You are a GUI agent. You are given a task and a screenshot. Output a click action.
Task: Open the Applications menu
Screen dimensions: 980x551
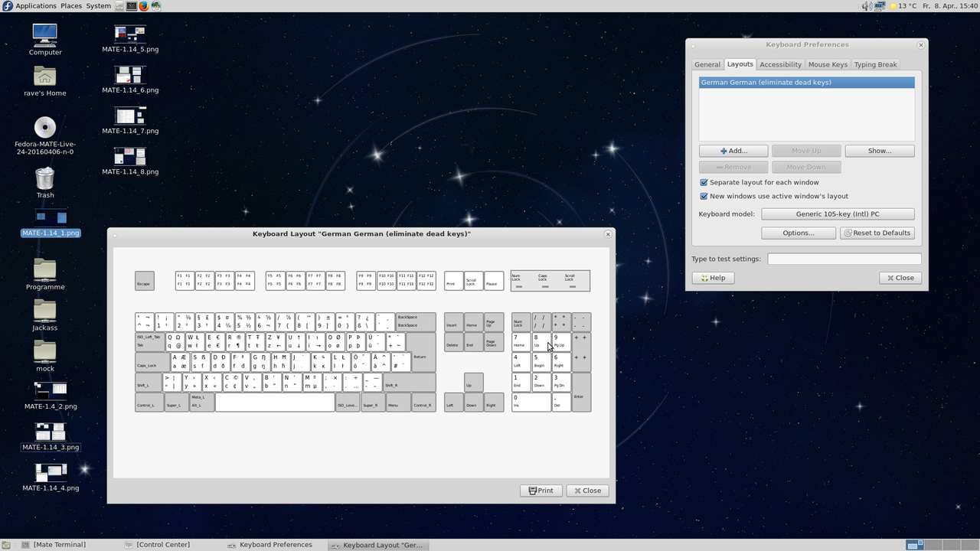pyautogui.click(x=35, y=6)
